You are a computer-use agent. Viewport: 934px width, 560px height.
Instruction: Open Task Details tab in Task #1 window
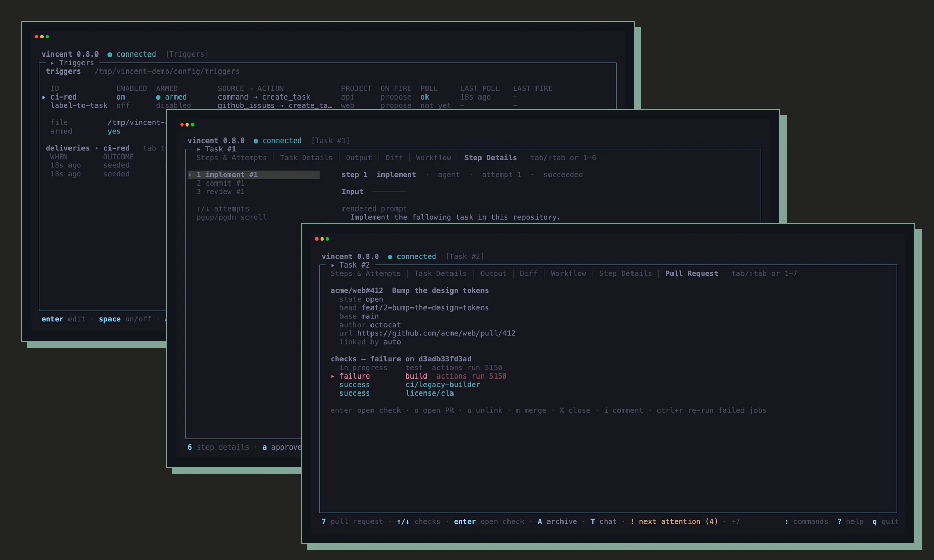306,158
